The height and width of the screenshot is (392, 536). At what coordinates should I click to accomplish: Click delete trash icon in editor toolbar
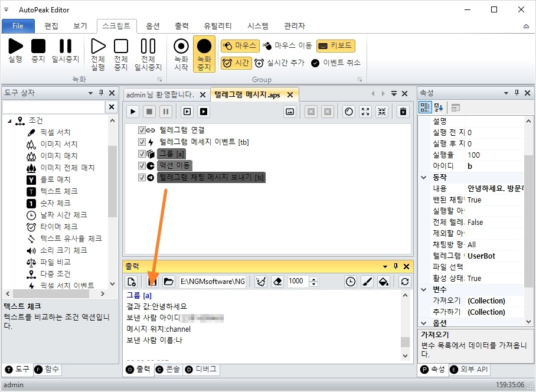coord(403,112)
